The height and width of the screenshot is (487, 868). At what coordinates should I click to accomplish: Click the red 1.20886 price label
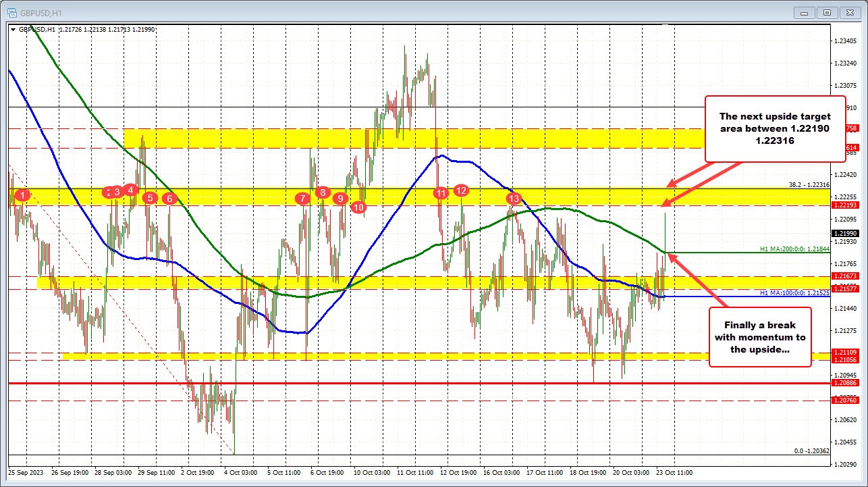(x=846, y=382)
